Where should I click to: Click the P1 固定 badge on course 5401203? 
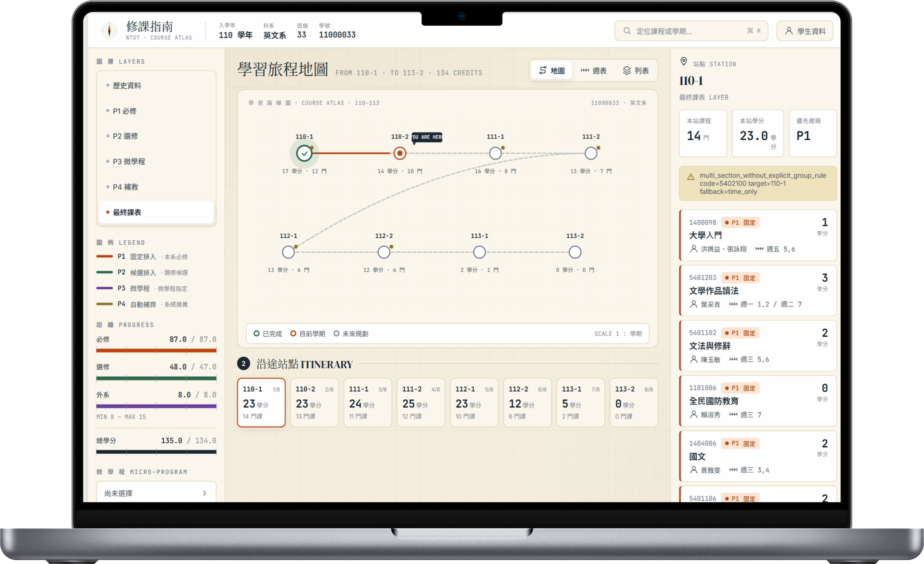[x=740, y=278]
